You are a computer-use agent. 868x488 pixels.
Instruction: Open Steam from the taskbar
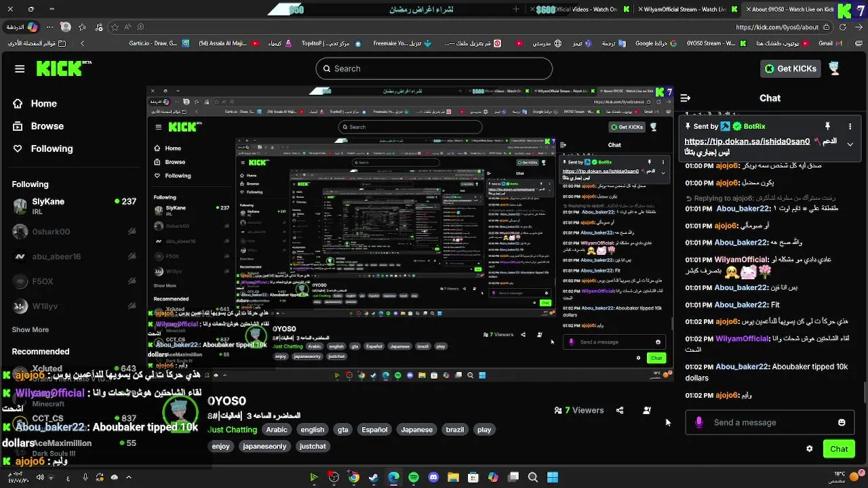tap(374, 477)
